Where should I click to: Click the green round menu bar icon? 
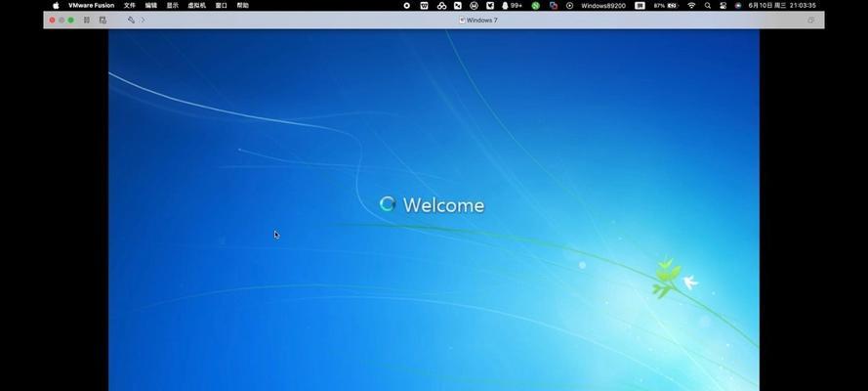(x=535, y=6)
